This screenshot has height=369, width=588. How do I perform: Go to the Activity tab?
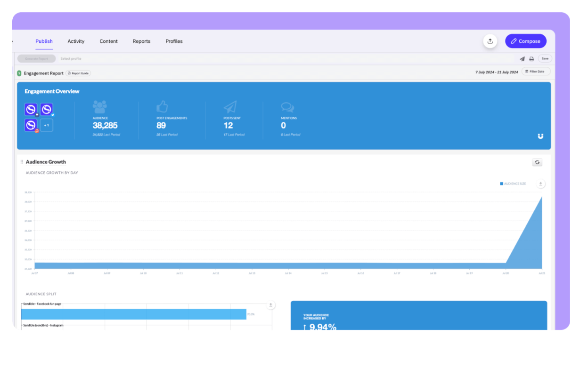tap(76, 41)
